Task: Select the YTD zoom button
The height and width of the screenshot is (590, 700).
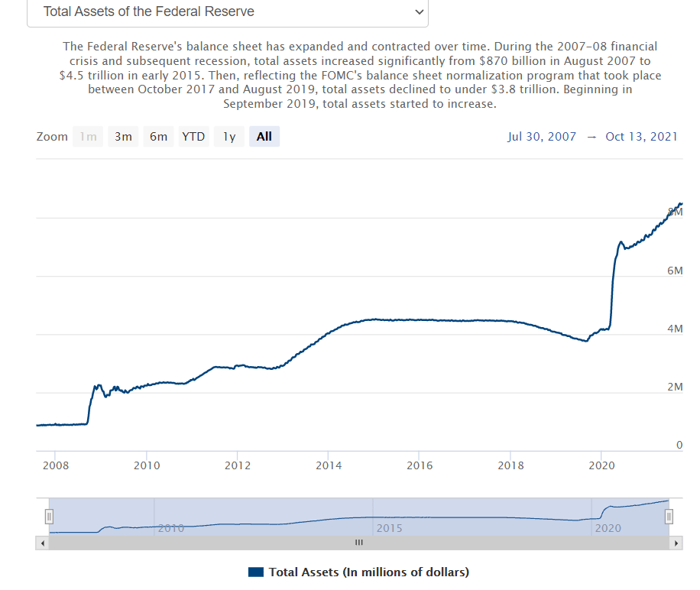Action: point(194,137)
